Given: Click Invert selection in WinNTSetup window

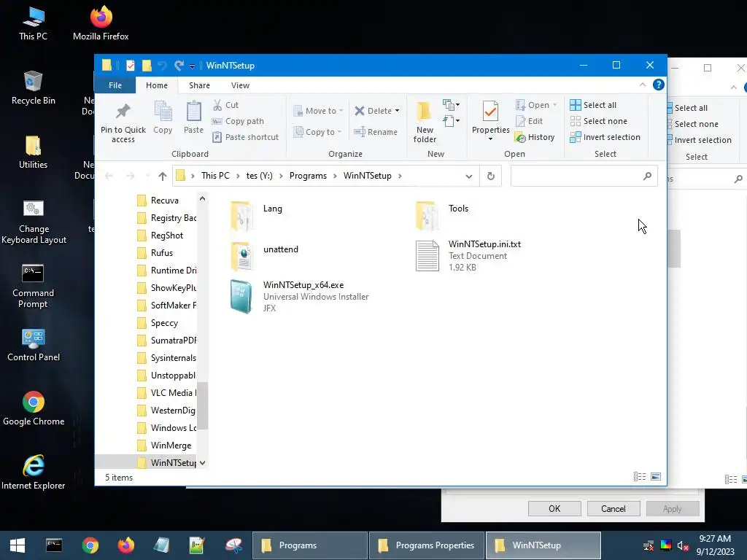Looking at the screenshot, I should pyautogui.click(x=605, y=137).
